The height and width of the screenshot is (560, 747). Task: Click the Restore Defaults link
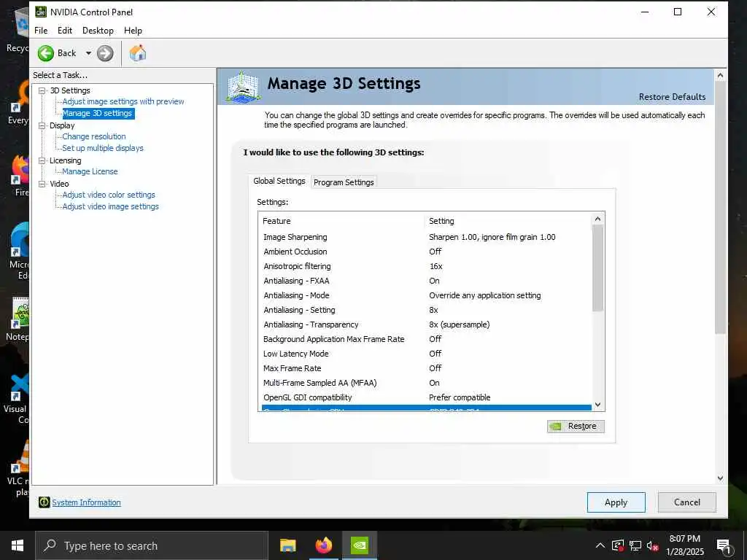(672, 97)
